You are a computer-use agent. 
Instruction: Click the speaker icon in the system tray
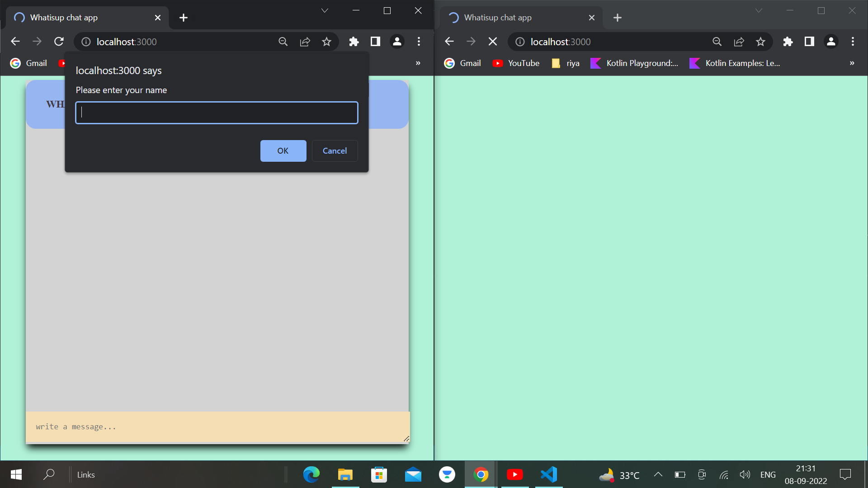click(x=745, y=474)
